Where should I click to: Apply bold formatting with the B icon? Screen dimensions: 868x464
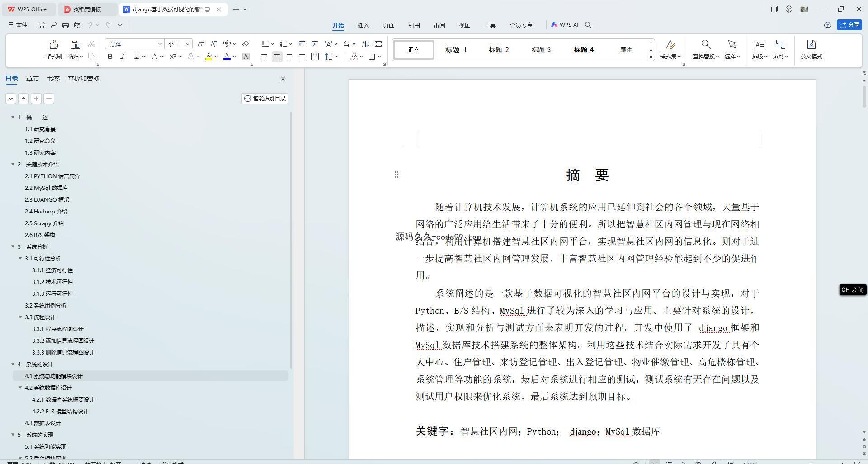tap(110, 57)
